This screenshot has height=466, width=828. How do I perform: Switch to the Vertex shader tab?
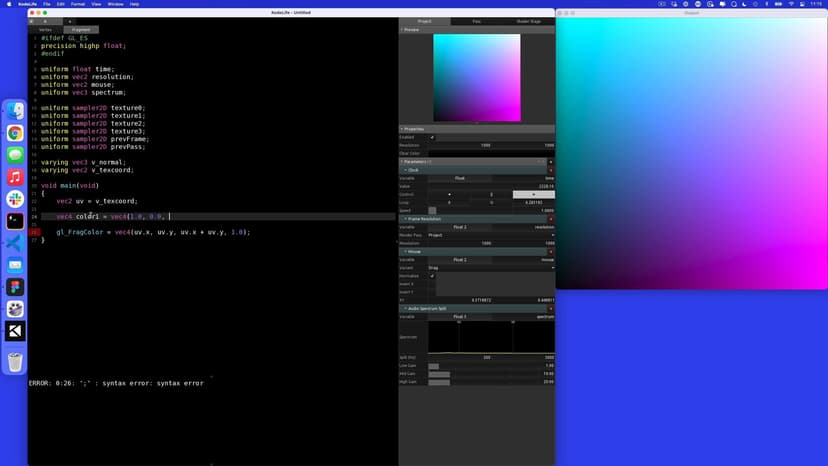pos(45,30)
